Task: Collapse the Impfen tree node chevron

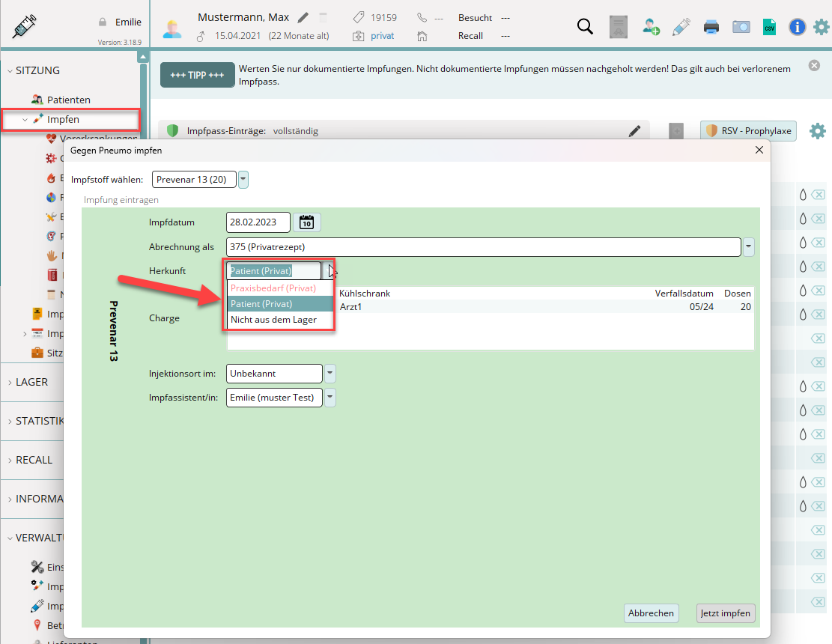Action: 25,120
